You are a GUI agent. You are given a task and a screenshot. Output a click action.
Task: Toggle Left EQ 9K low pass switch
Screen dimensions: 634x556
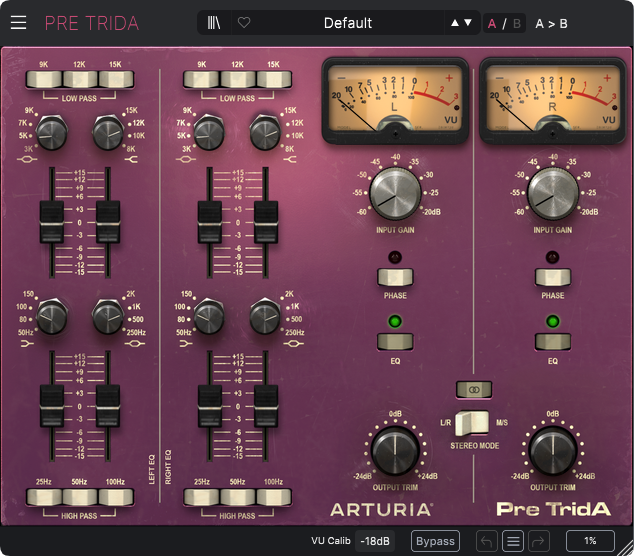(x=44, y=79)
